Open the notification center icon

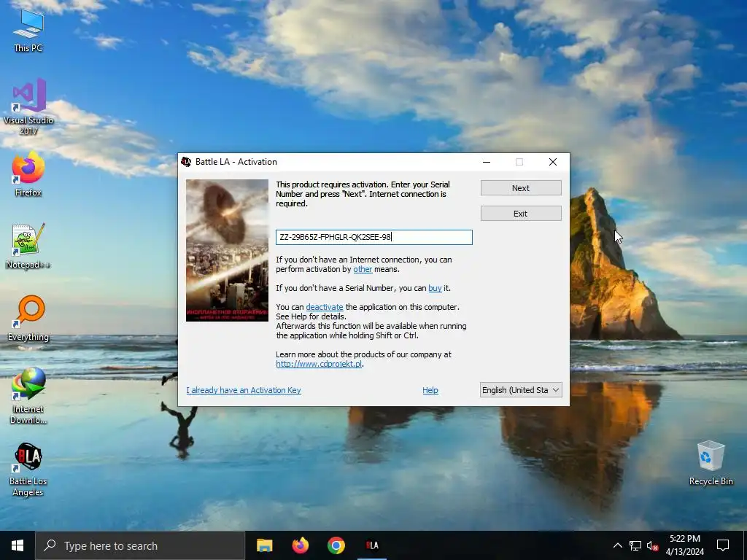(x=723, y=545)
